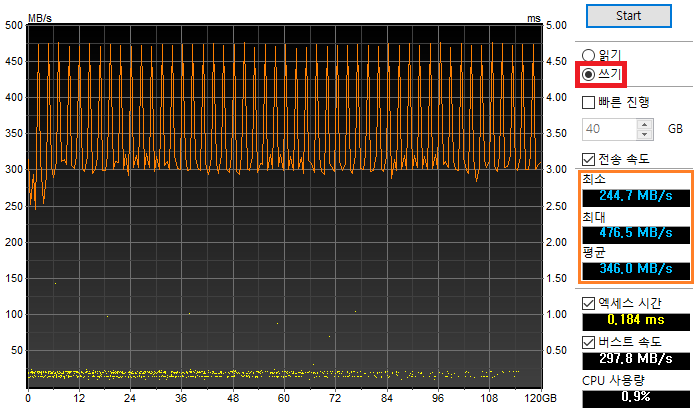Click the 40 GB size input field
Screen dimensions: 696x420
tap(609, 129)
